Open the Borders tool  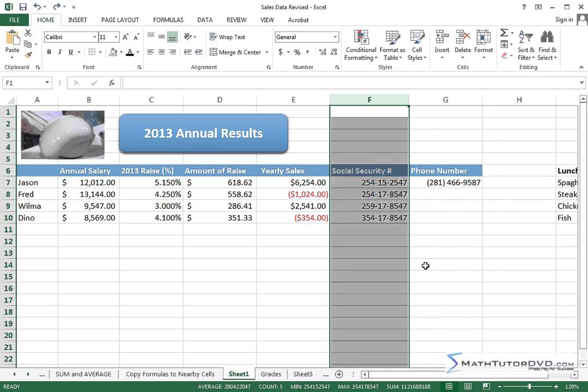click(x=92, y=52)
